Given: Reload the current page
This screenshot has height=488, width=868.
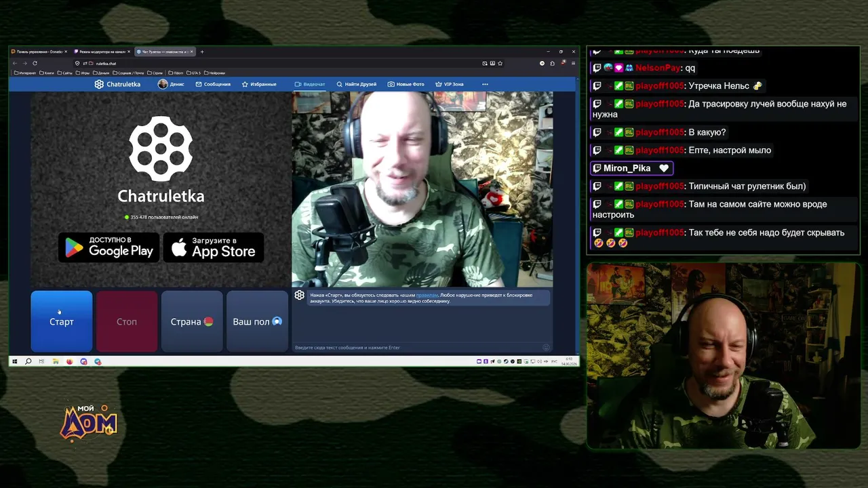Looking at the screenshot, I should pos(35,63).
